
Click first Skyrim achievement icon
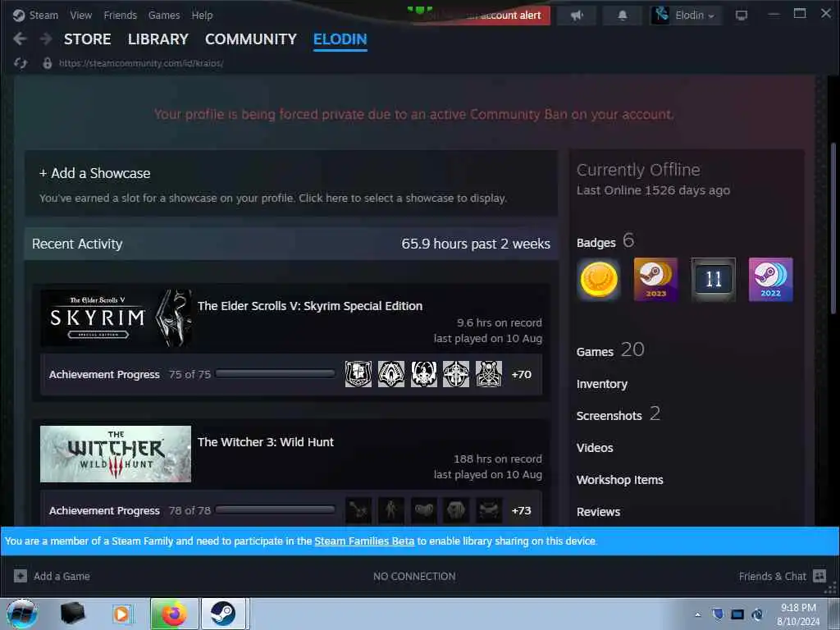point(358,374)
